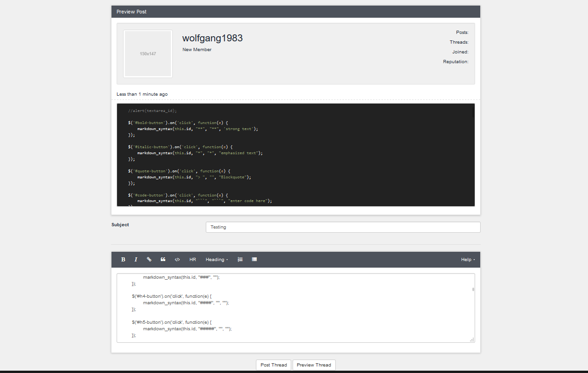Click the 'Reputation:' stat label

coord(456,62)
